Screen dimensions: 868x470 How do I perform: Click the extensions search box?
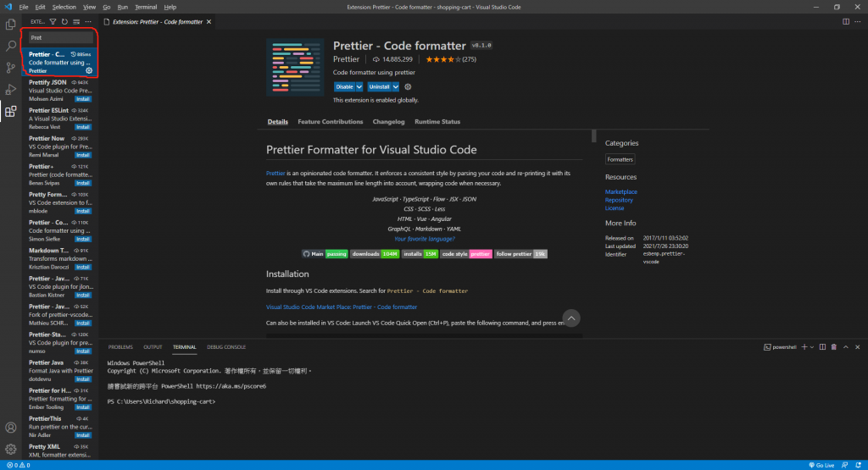pyautogui.click(x=60, y=37)
